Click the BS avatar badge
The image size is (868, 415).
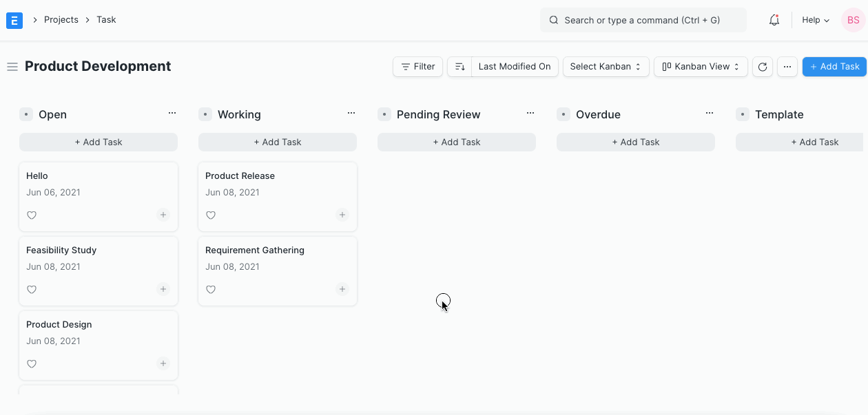(x=853, y=19)
